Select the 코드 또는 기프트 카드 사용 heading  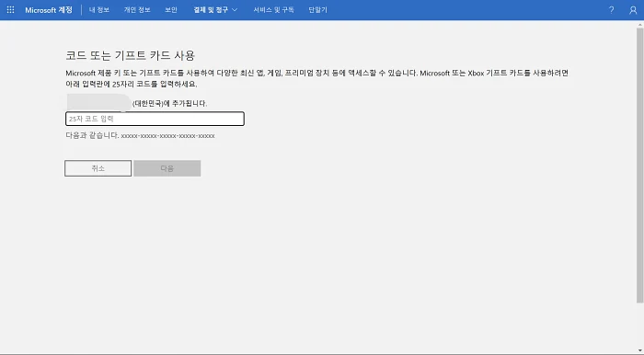(131, 55)
